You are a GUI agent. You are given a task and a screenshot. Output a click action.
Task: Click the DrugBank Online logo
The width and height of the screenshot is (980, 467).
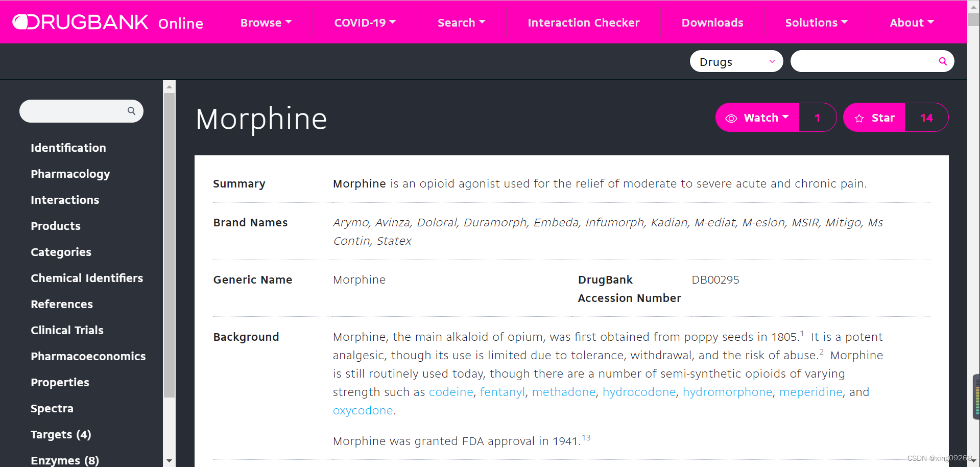click(x=107, y=22)
